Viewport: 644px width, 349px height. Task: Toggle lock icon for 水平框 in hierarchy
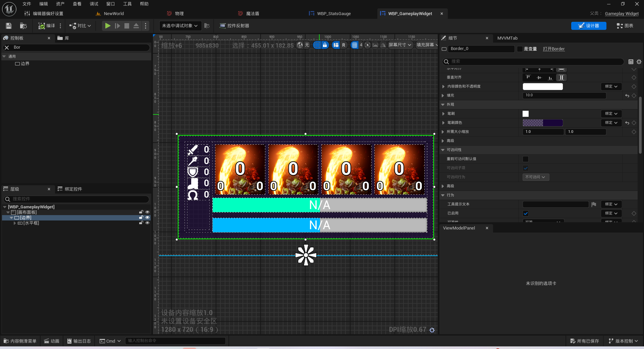pyautogui.click(x=141, y=223)
